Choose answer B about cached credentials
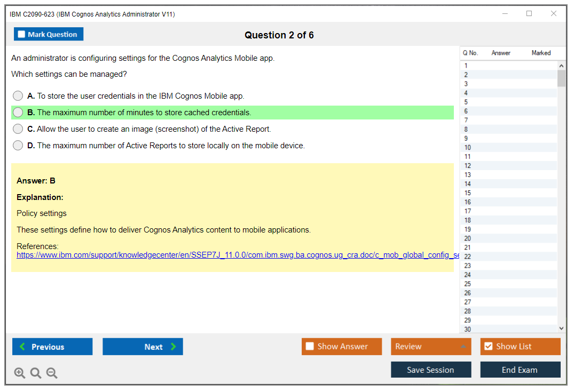574x392 pixels. pyautogui.click(x=18, y=113)
